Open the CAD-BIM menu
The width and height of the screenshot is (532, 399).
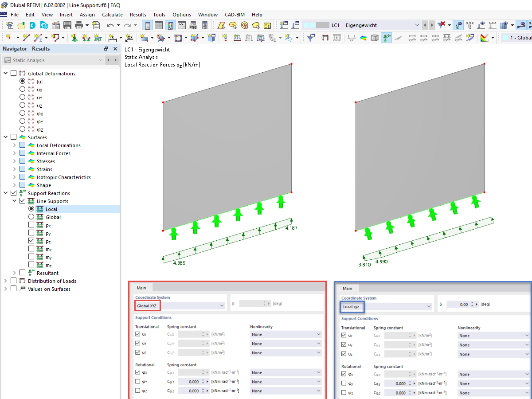point(235,15)
